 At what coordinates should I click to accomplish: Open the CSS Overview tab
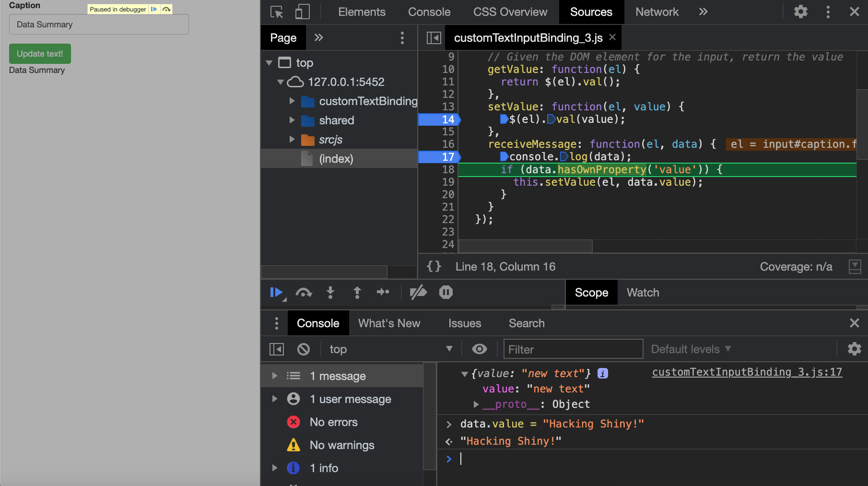(510, 12)
